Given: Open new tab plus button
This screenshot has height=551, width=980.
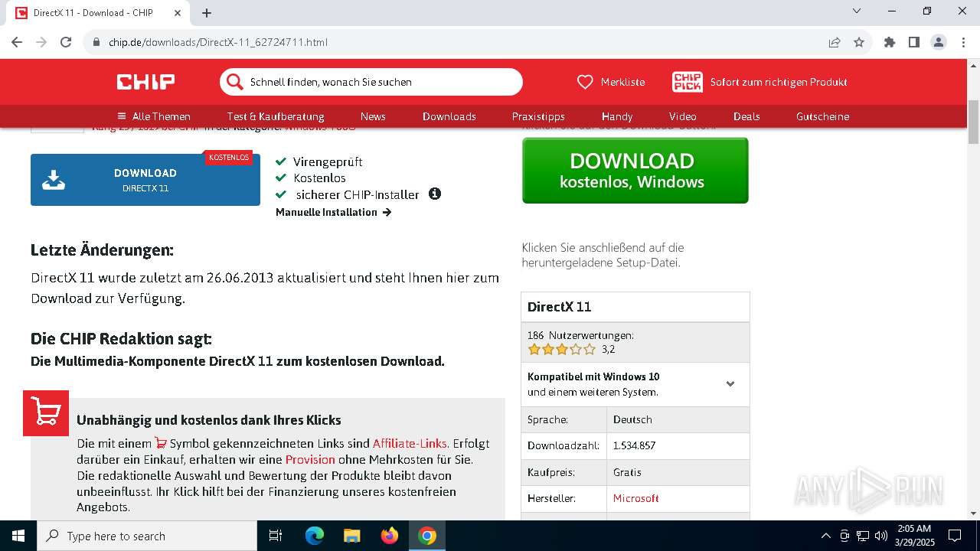Looking at the screenshot, I should tap(207, 13).
